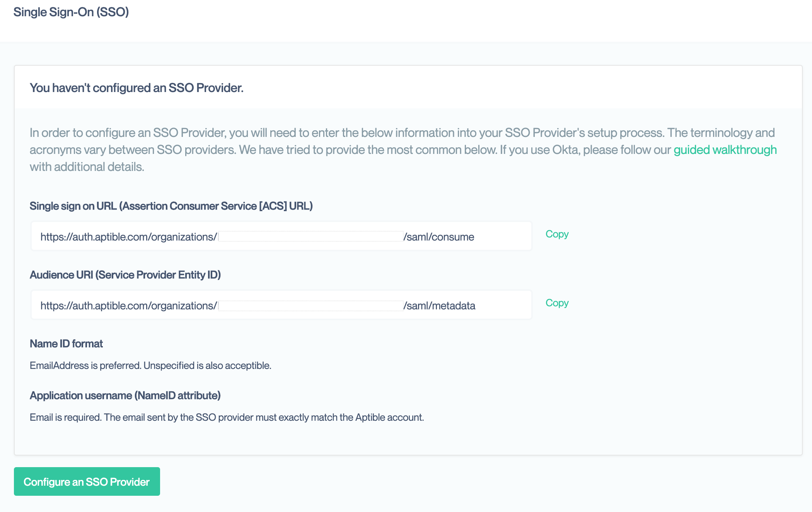This screenshot has height=512, width=812.
Task: Click the "EmailAddress is preferred" description text
Action: click(x=150, y=366)
